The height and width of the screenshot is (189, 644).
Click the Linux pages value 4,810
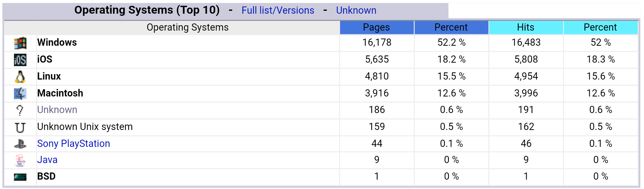click(377, 76)
